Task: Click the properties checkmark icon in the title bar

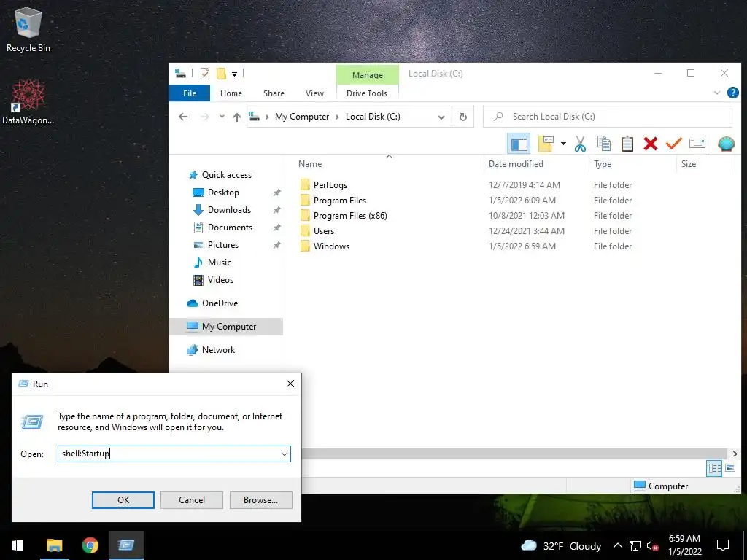Action: click(x=205, y=74)
